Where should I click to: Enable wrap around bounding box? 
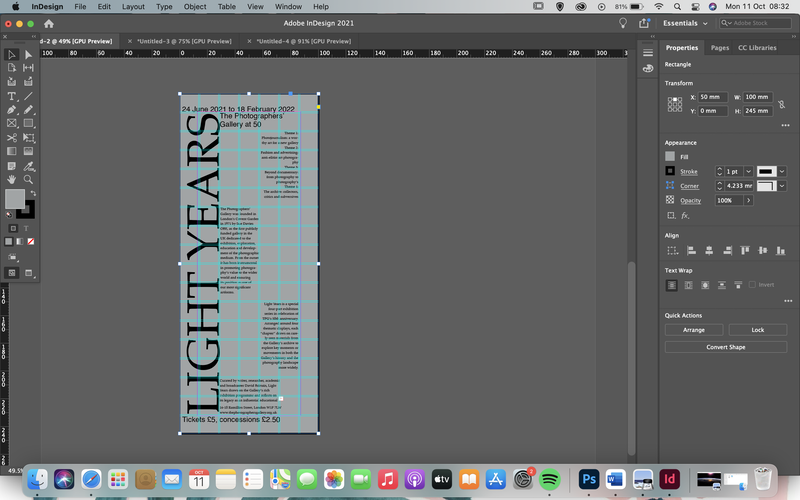click(x=688, y=285)
